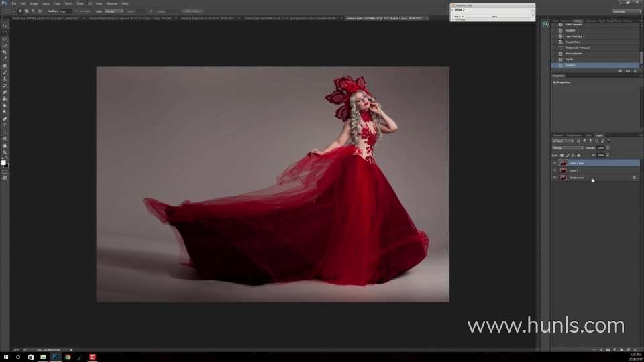
Task: Select the Zoom tool
Action: (x=5, y=152)
